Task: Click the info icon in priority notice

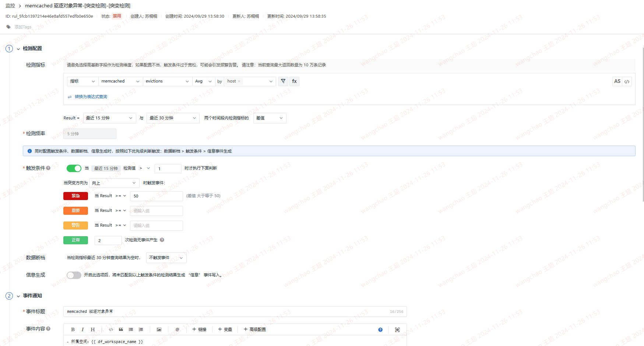Action: (29, 151)
